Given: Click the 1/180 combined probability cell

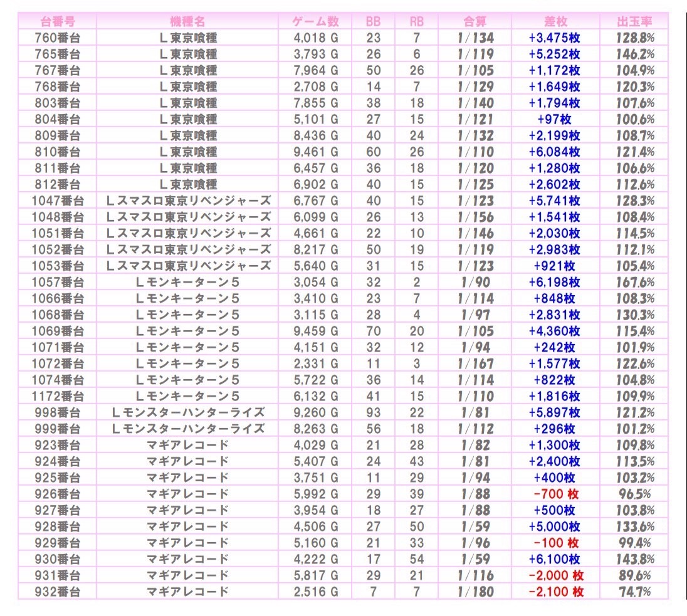Looking at the screenshot, I should [475, 592].
